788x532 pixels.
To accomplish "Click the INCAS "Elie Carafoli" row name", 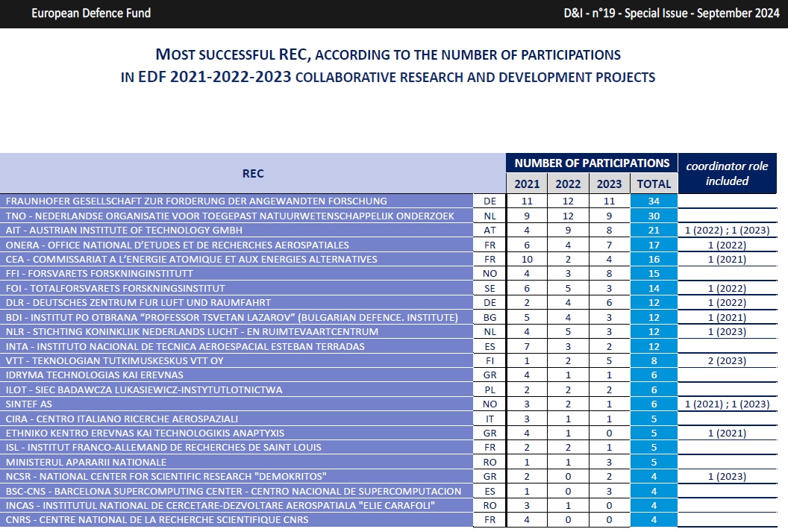I will click(221, 505).
